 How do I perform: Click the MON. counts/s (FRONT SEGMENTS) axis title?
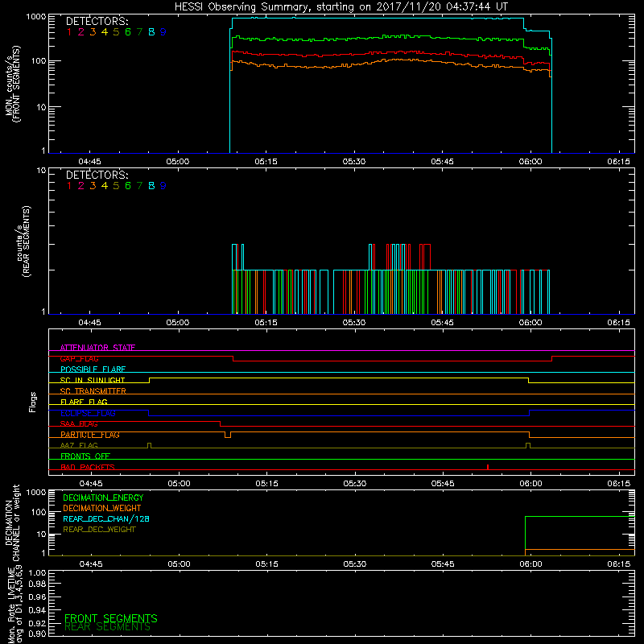(x=12, y=84)
